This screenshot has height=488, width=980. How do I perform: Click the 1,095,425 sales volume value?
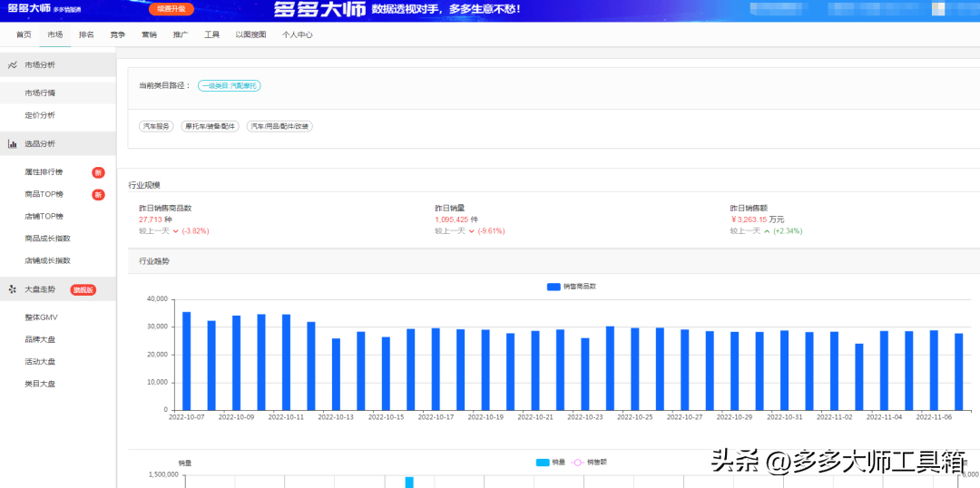pyautogui.click(x=452, y=220)
